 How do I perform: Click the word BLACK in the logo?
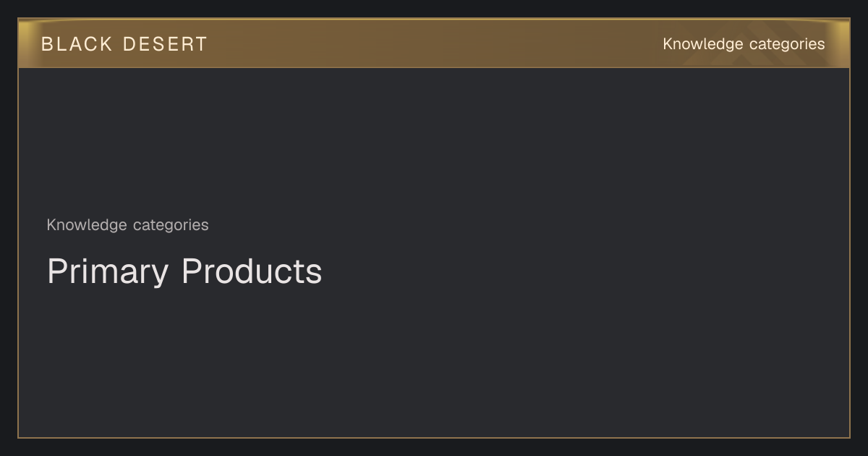[77, 44]
